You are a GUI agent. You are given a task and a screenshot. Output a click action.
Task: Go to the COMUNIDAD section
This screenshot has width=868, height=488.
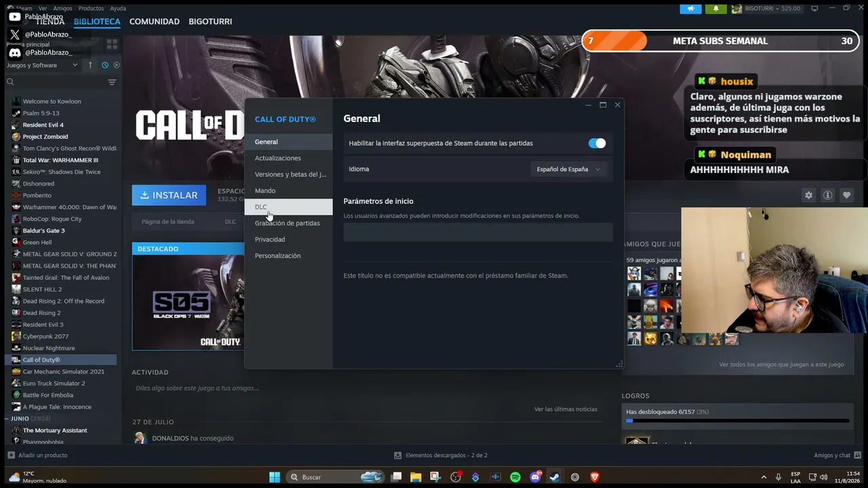click(x=155, y=22)
